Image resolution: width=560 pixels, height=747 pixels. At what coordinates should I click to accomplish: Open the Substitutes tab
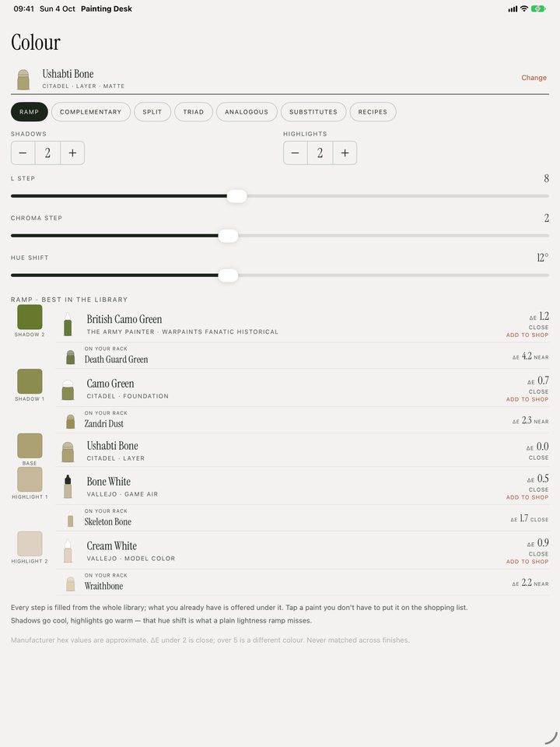[x=313, y=112]
